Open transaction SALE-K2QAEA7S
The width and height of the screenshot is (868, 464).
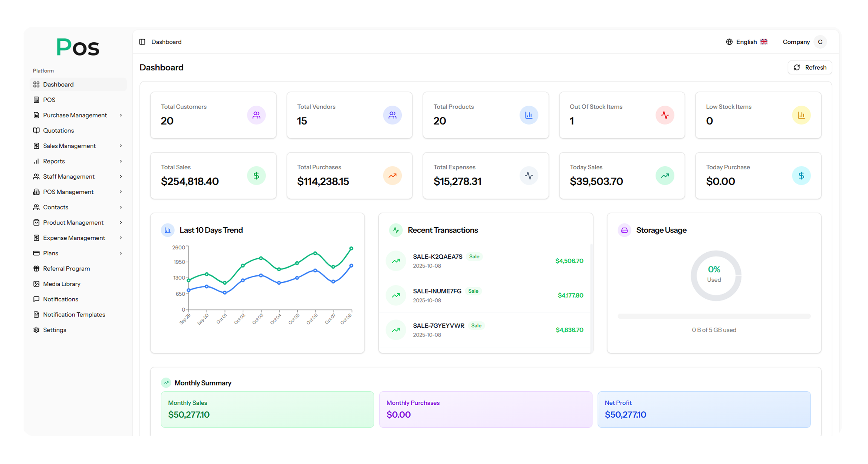tap(437, 256)
